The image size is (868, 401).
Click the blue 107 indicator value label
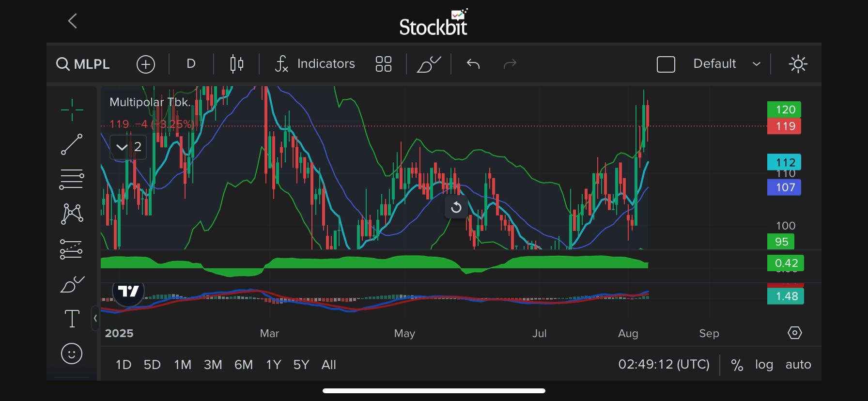784,187
